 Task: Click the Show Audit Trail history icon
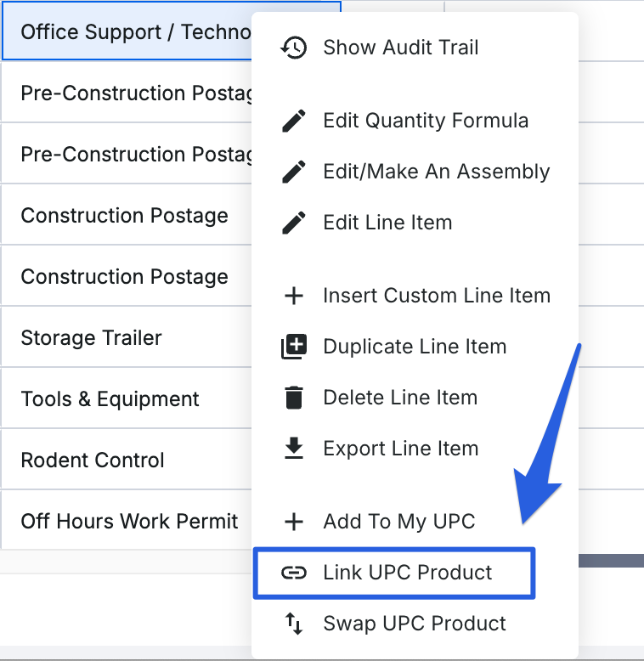tap(293, 48)
